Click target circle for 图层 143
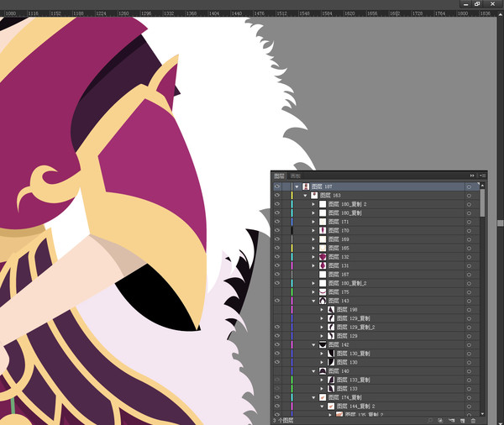This screenshot has width=504, height=425. tap(469, 301)
